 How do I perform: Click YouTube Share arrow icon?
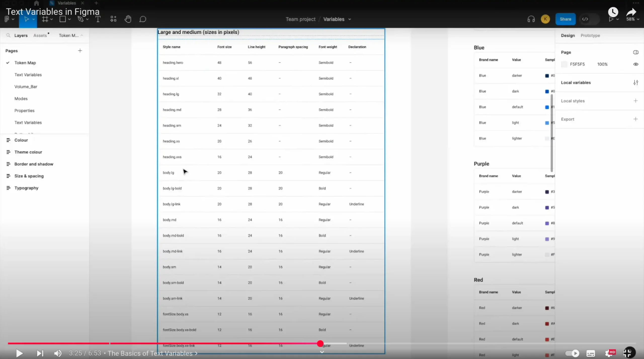[x=631, y=12]
